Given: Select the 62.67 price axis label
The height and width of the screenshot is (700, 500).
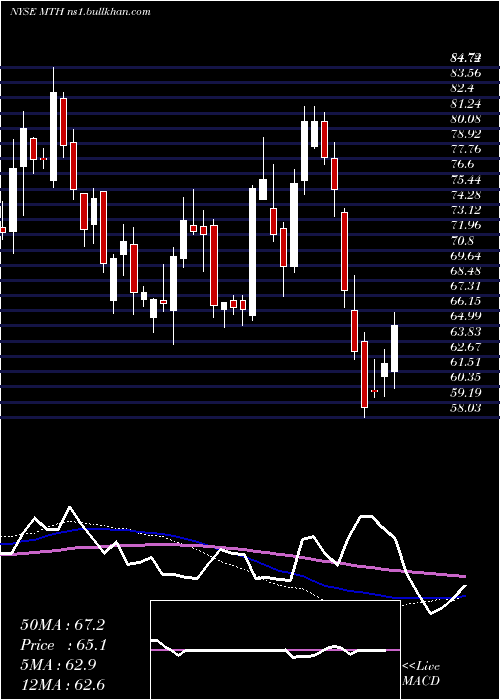Looking at the screenshot, I should (466, 347).
